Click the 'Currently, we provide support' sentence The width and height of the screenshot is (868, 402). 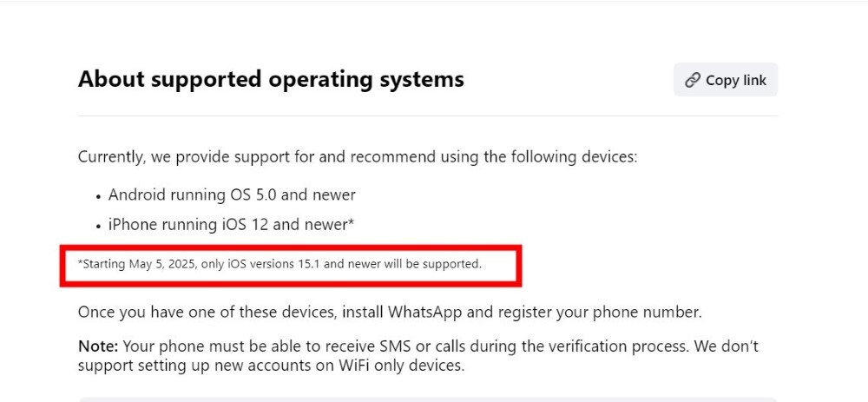pyautogui.click(x=358, y=156)
